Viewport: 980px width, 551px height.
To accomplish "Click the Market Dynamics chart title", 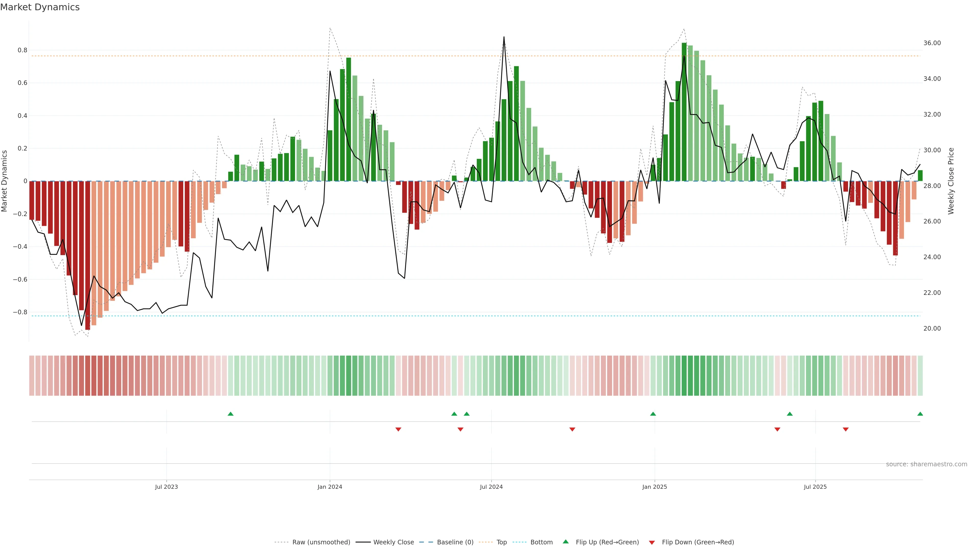I will click(40, 7).
